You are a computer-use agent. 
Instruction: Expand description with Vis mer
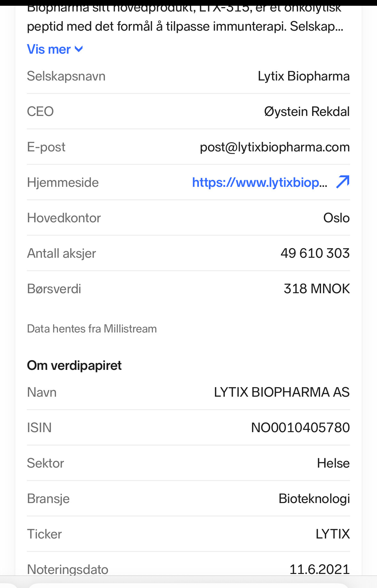(x=55, y=50)
